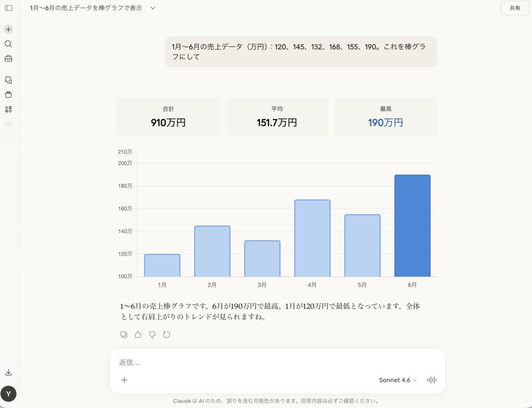Click the download icon in sidebar
The image size is (532, 408).
[x=8, y=372]
